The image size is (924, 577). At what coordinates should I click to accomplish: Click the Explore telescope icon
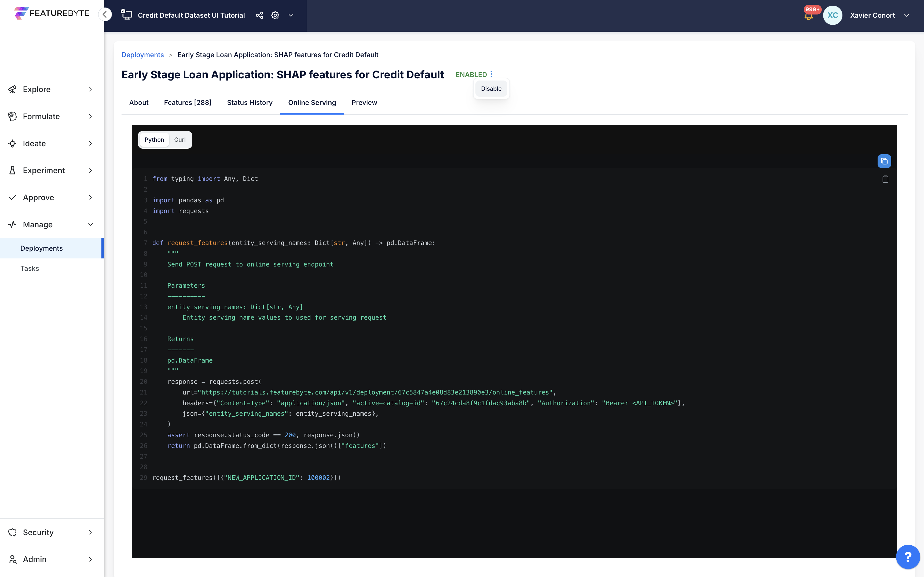click(13, 89)
